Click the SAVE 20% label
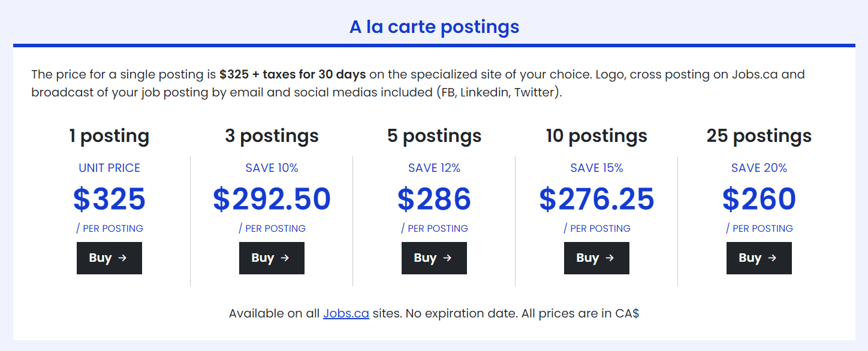This screenshot has width=868, height=351. [759, 168]
